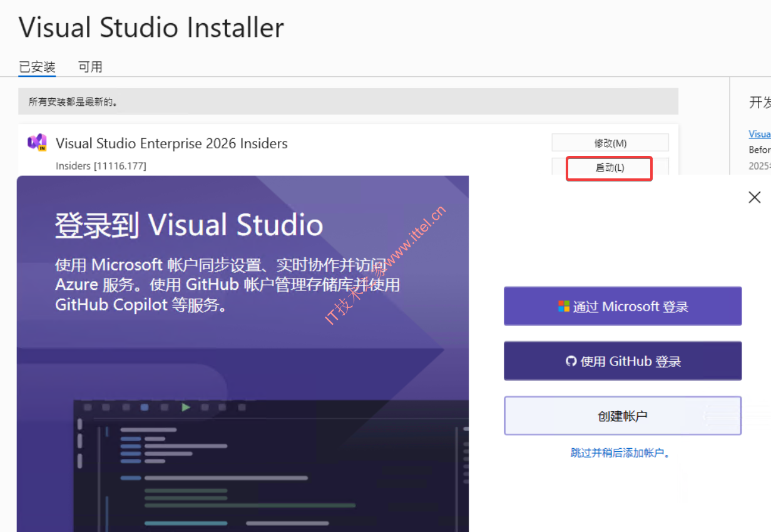Select the Visual Studio Enterprise 2026 Insiders title
The height and width of the screenshot is (532, 771).
(171, 143)
